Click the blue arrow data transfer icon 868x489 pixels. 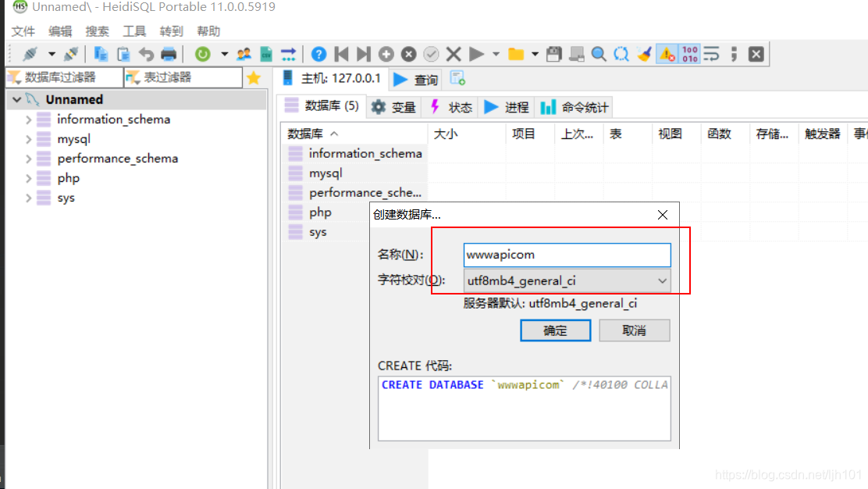click(x=288, y=54)
